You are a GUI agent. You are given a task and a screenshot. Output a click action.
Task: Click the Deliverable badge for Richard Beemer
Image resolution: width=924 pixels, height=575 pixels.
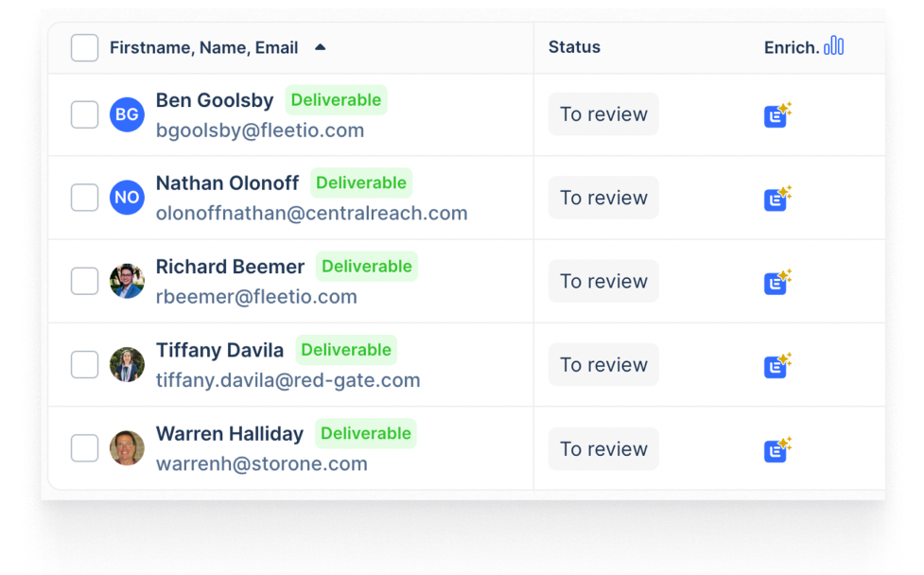point(366,267)
